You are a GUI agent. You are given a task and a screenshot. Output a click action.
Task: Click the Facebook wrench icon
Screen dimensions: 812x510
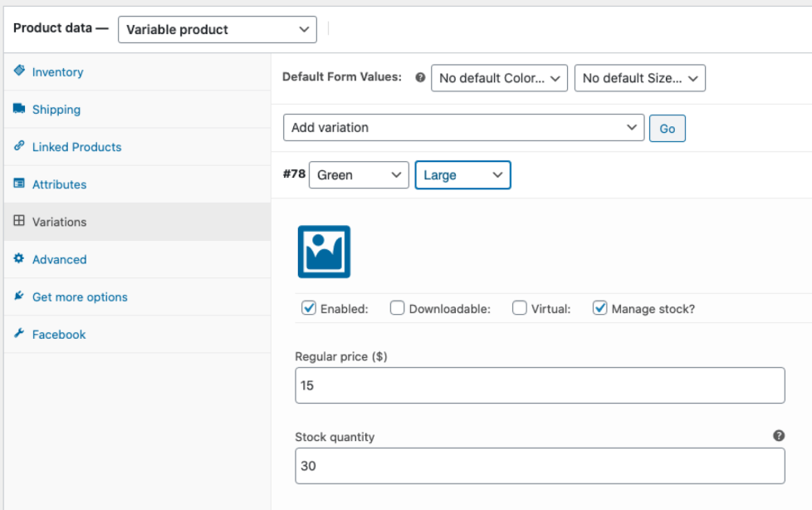coord(19,334)
